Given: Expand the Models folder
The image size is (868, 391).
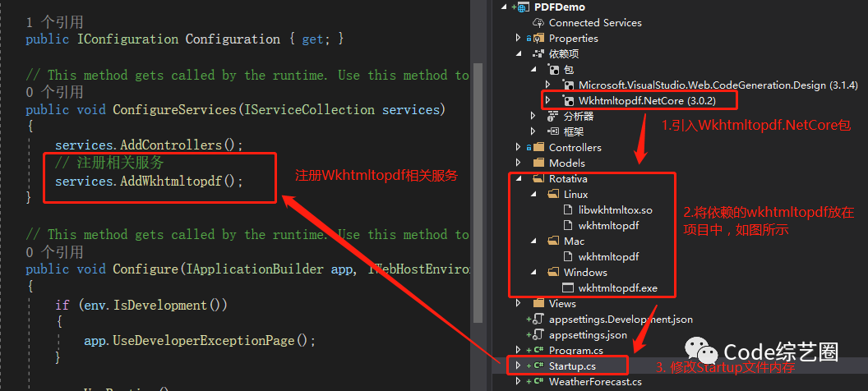Looking at the screenshot, I should click(x=518, y=163).
